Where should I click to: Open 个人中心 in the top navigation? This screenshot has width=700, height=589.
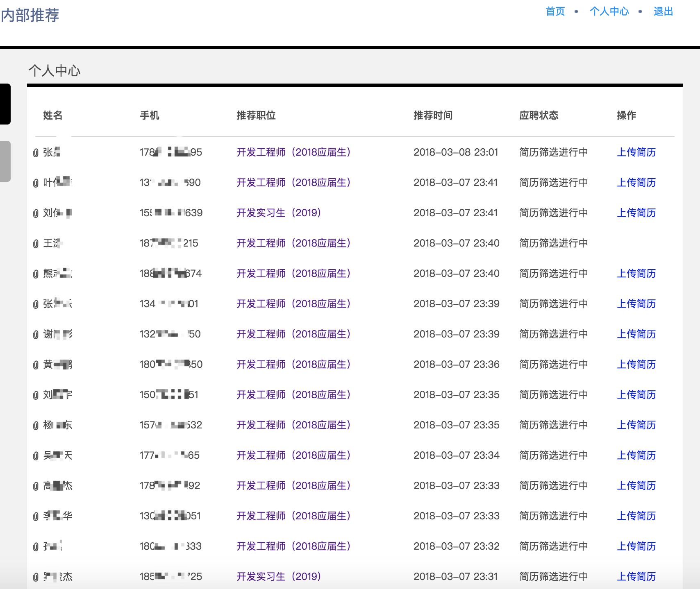tap(609, 11)
